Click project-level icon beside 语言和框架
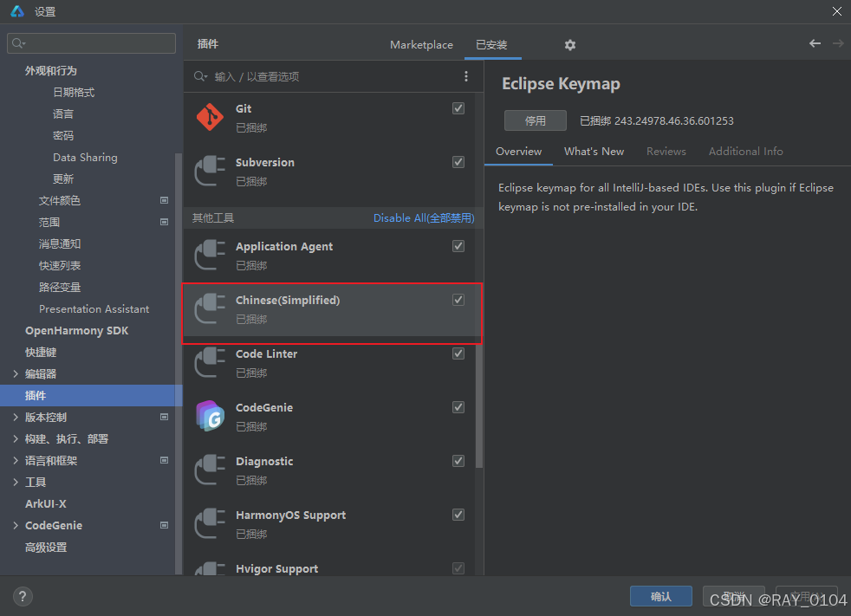 pos(164,460)
